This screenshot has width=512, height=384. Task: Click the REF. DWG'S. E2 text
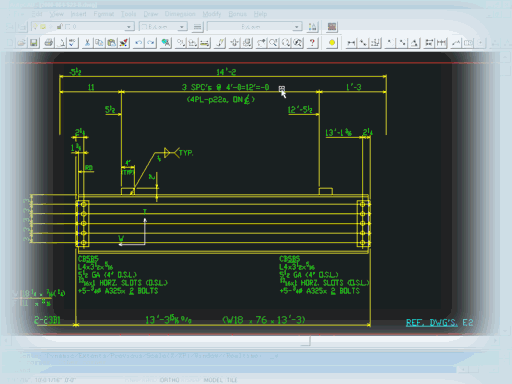click(x=439, y=323)
